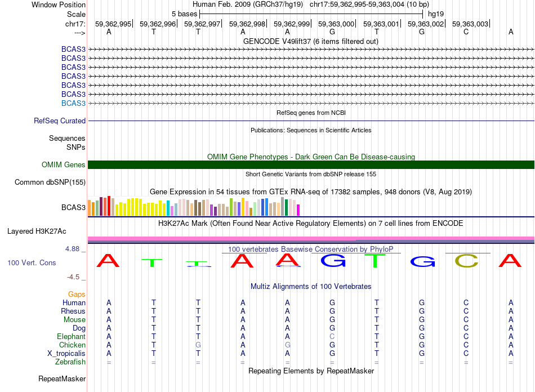Click the strand arrow ---> label

(x=80, y=33)
